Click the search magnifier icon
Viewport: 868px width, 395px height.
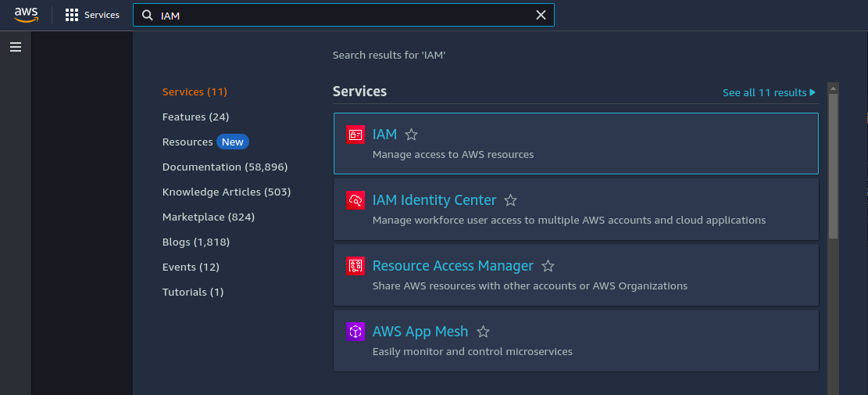point(147,16)
